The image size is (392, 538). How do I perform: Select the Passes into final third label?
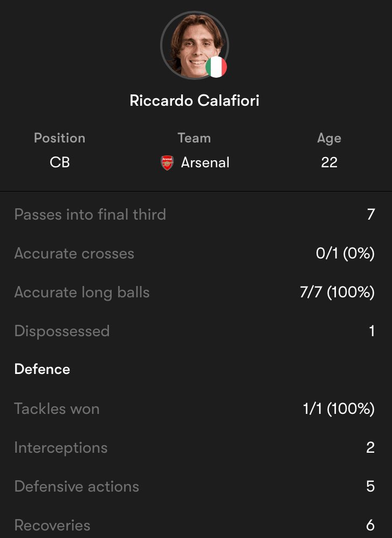90,215
